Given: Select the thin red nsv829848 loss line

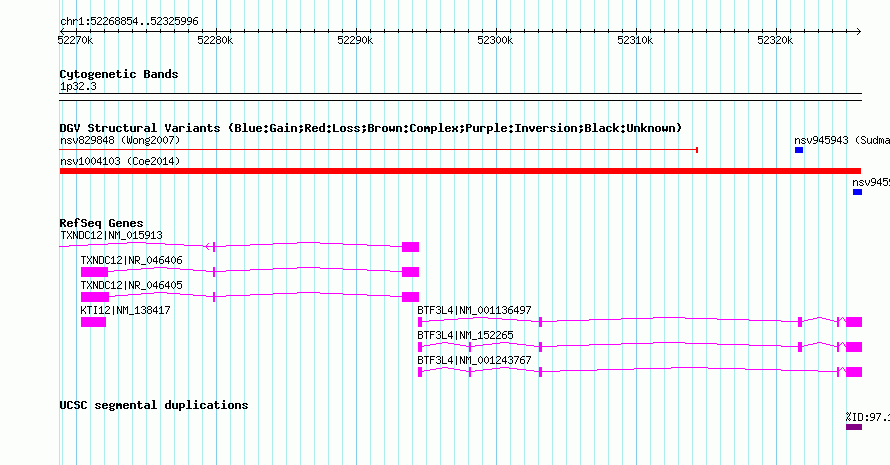Looking at the screenshot, I should (x=379, y=150).
